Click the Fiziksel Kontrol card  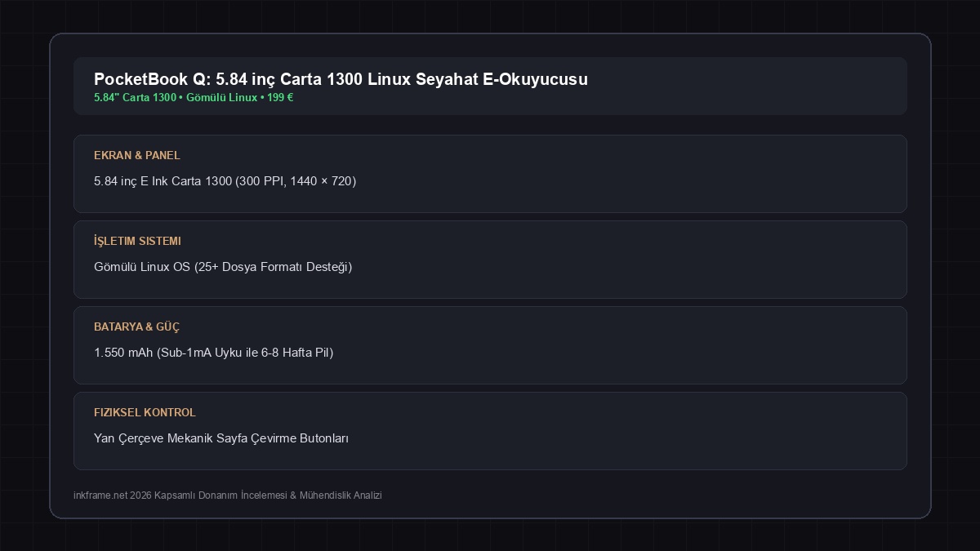click(x=490, y=431)
